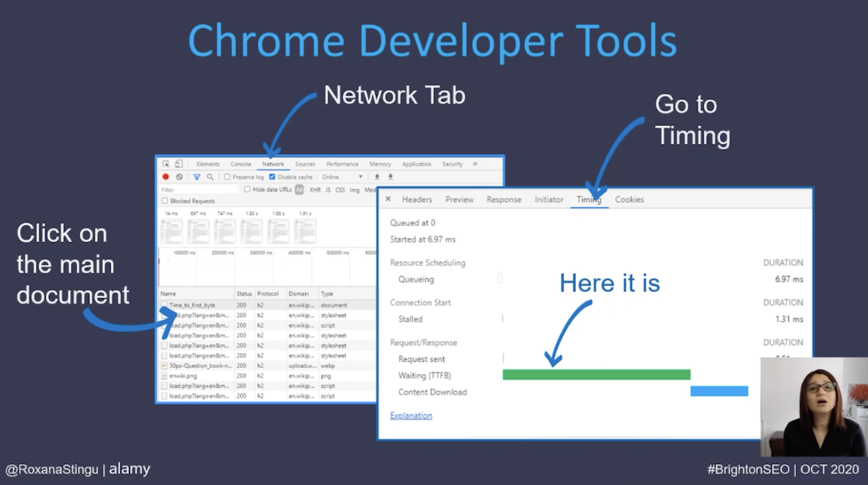Open the Cookies tab
Viewport: 868px width, 485px height.
(x=629, y=199)
